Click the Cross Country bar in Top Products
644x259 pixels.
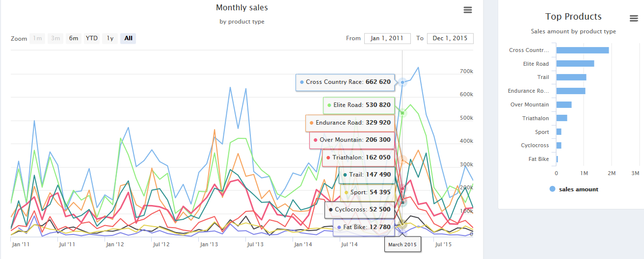coord(582,50)
